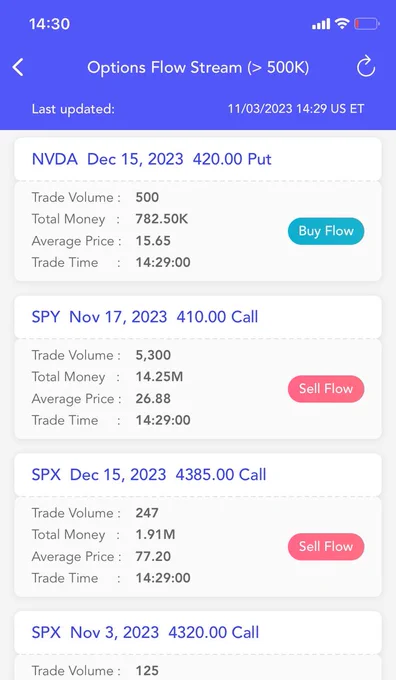
Task: Tap the back arrow icon
Action: pyautogui.click(x=18, y=68)
